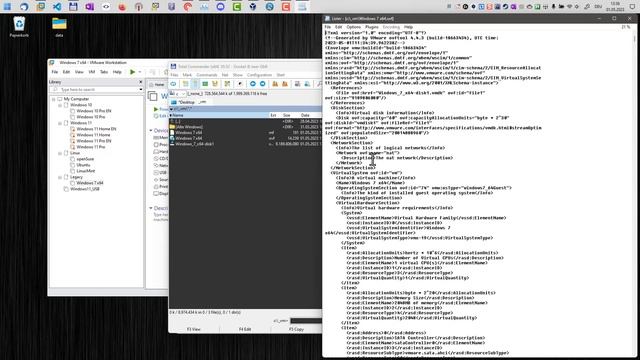Launch OneNote from the taskbar
The width and height of the screenshot is (640, 360).
tap(89, 7)
